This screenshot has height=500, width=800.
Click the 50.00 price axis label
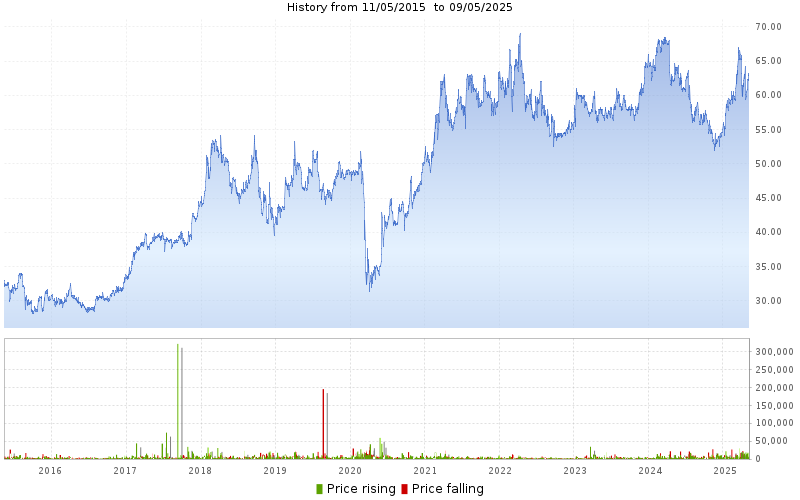coord(768,164)
